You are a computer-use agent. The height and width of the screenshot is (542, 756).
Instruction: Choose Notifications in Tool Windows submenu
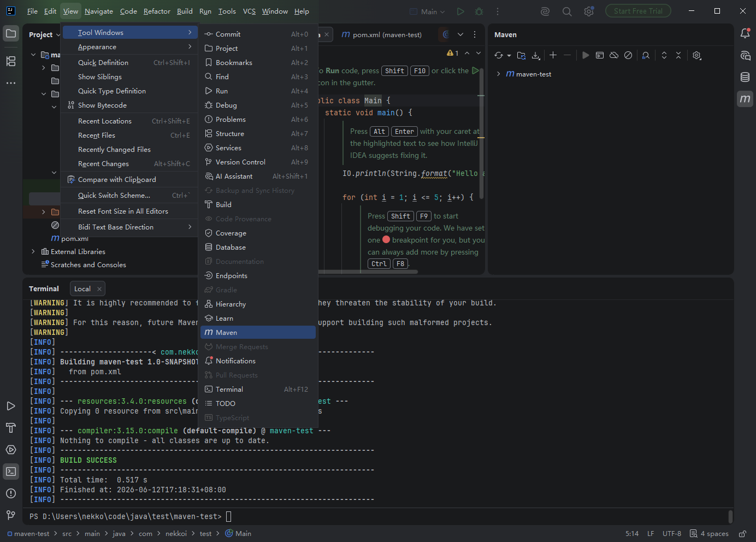[x=258, y=361]
